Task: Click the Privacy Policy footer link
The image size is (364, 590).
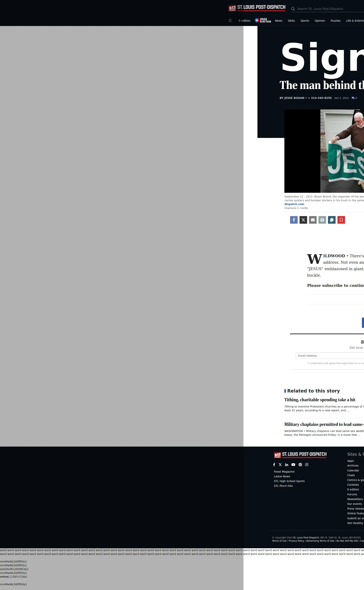Action: point(296,541)
